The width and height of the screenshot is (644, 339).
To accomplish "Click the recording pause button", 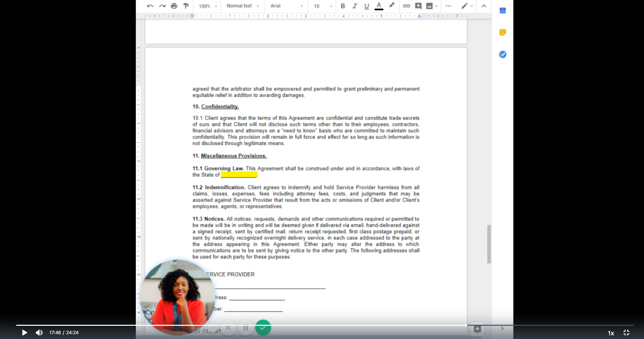I will 246,327.
